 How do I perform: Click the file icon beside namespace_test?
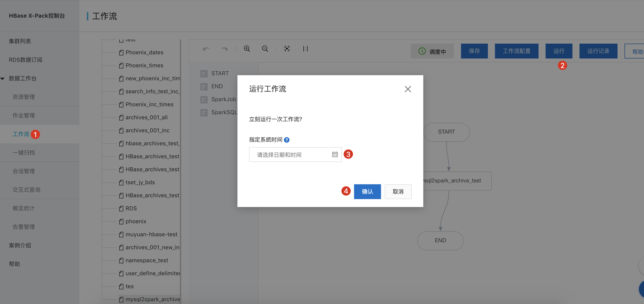121,260
